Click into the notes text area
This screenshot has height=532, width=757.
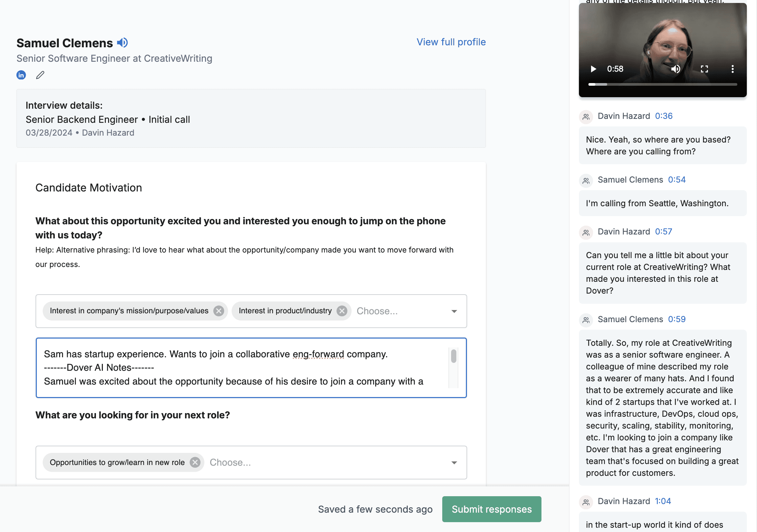244,367
